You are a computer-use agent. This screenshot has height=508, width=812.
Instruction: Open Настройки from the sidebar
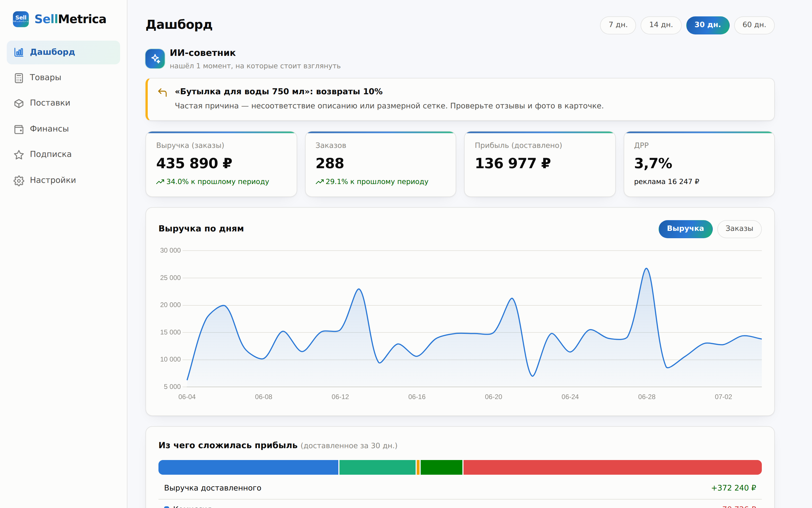tap(63, 180)
